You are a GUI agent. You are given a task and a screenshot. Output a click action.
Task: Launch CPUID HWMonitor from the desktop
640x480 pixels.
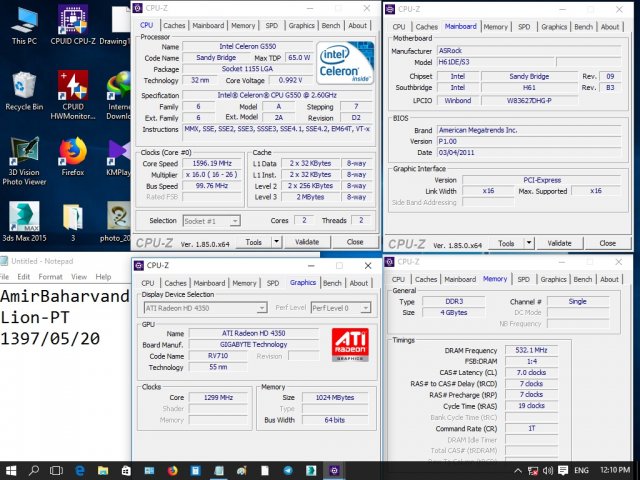tap(72, 89)
